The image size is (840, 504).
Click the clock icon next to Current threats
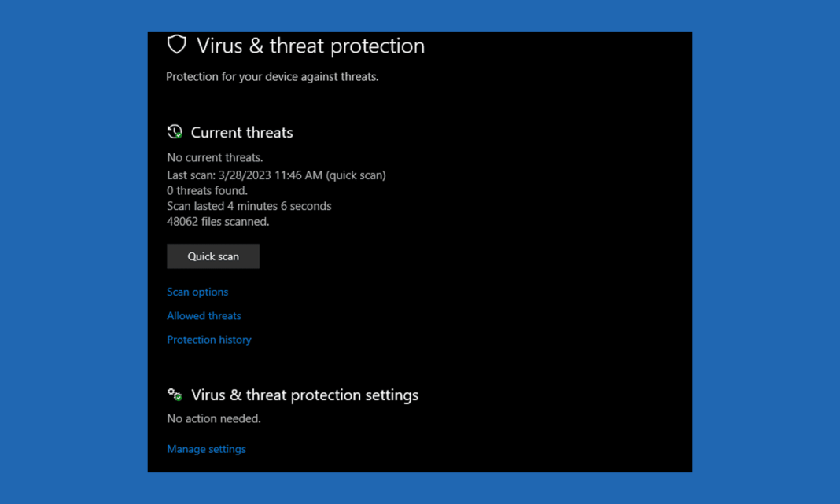(x=174, y=131)
